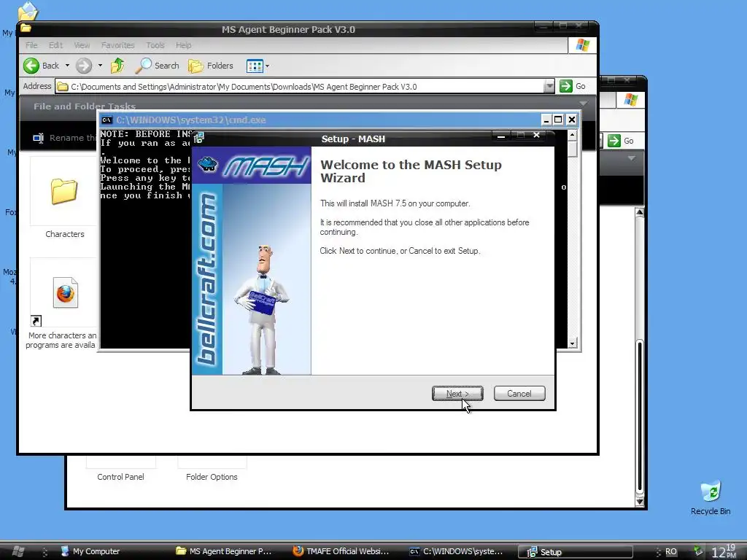Screen dimensions: 747x560
Task: Click Folder Options label in back window
Action: coord(212,477)
